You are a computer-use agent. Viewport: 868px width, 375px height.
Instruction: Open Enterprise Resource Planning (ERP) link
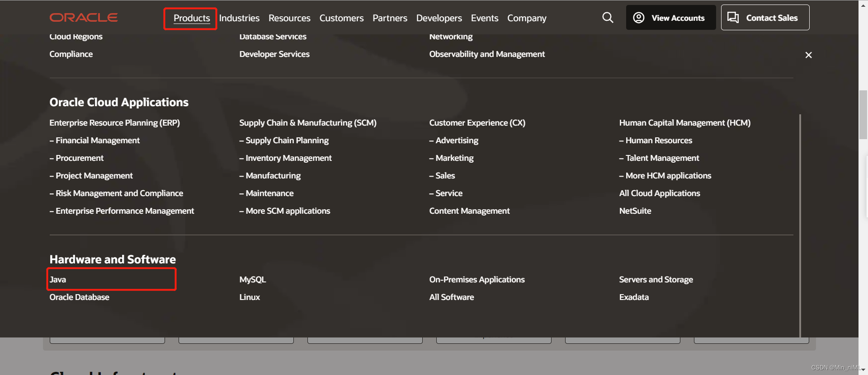click(x=114, y=123)
